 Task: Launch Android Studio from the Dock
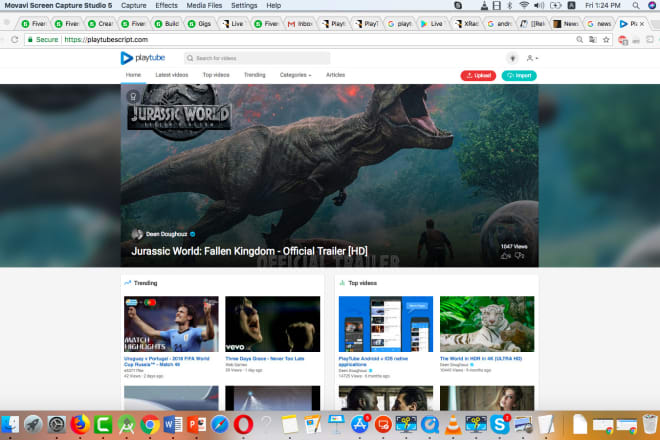click(127, 424)
